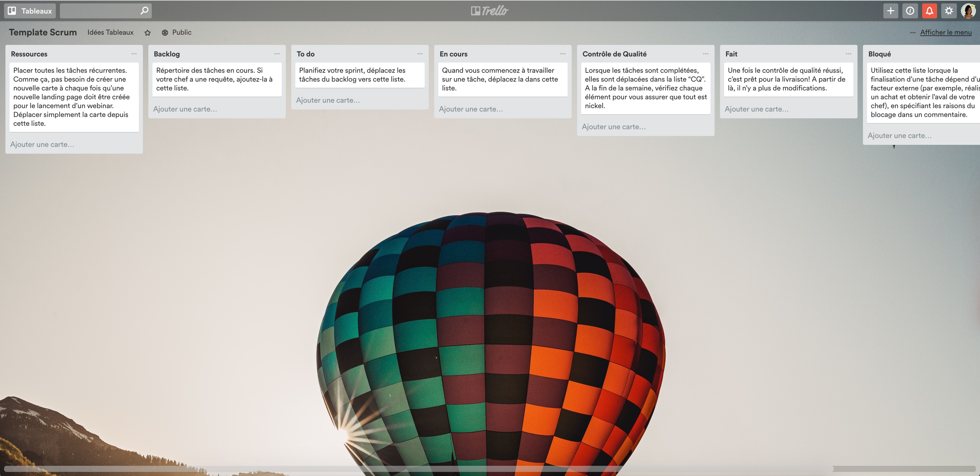Click the user profile avatar icon
This screenshot has height=476, width=980.
click(x=968, y=10)
